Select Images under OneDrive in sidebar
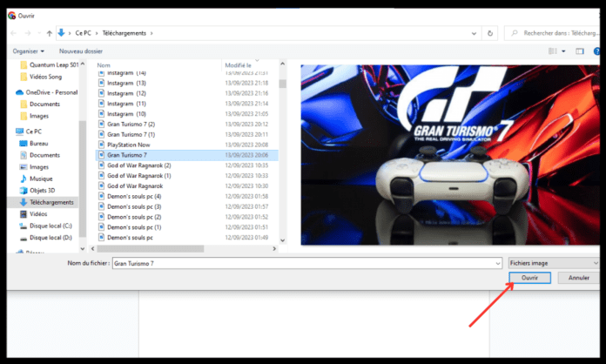 pos(35,116)
